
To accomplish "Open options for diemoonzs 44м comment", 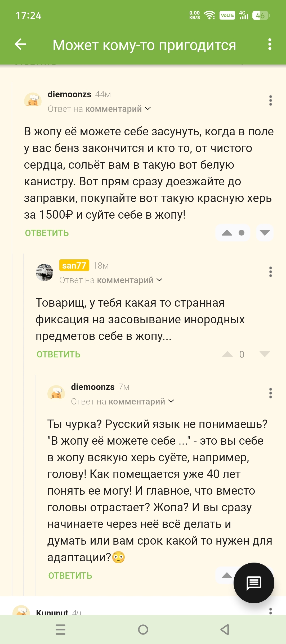I will click(270, 100).
